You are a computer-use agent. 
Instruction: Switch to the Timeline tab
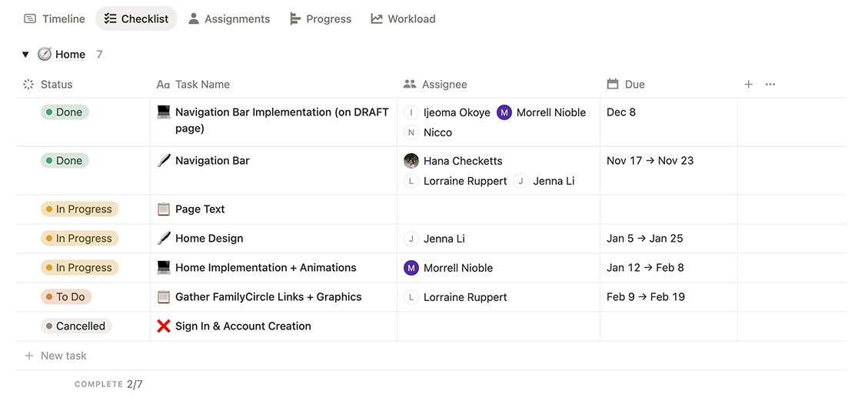click(54, 18)
